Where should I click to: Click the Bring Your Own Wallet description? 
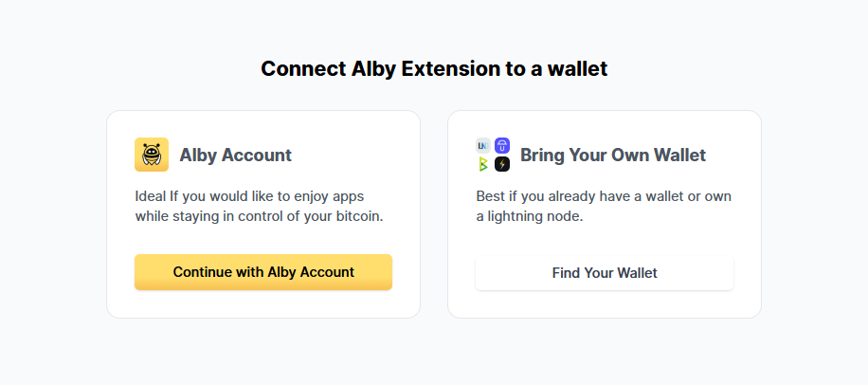point(604,206)
